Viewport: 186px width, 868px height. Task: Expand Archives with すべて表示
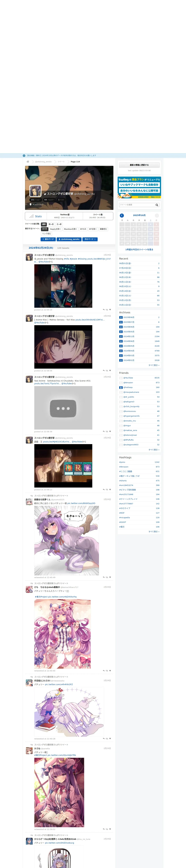point(154,365)
